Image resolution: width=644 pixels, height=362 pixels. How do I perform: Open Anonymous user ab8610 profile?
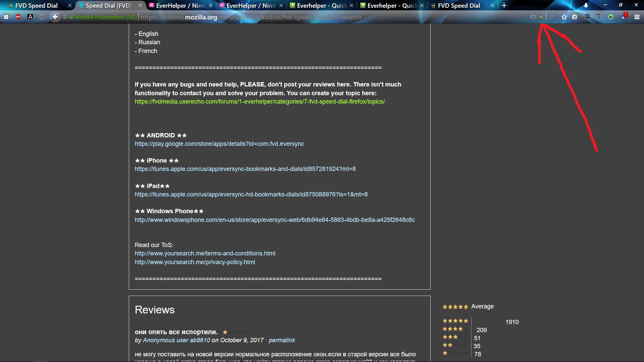point(176,340)
